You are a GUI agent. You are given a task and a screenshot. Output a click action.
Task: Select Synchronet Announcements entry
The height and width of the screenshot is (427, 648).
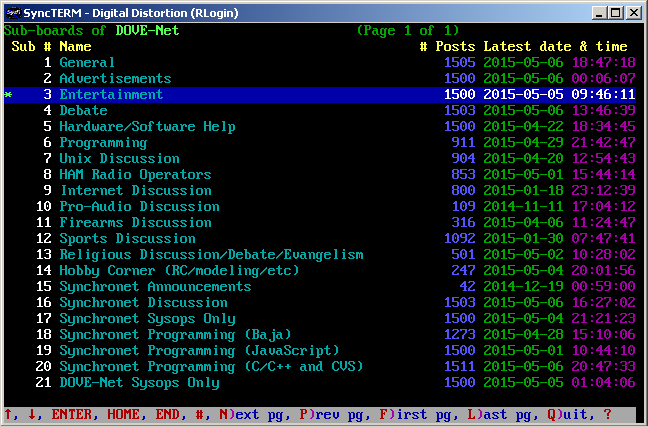point(155,287)
